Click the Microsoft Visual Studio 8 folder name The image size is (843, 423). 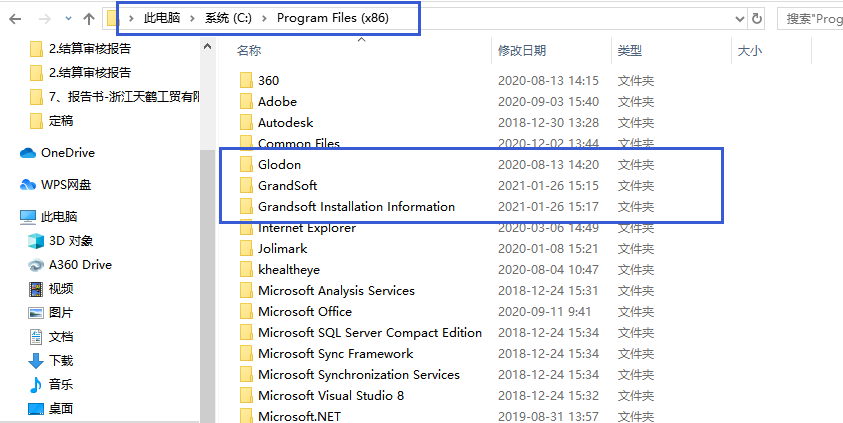click(x=331, y=396)
